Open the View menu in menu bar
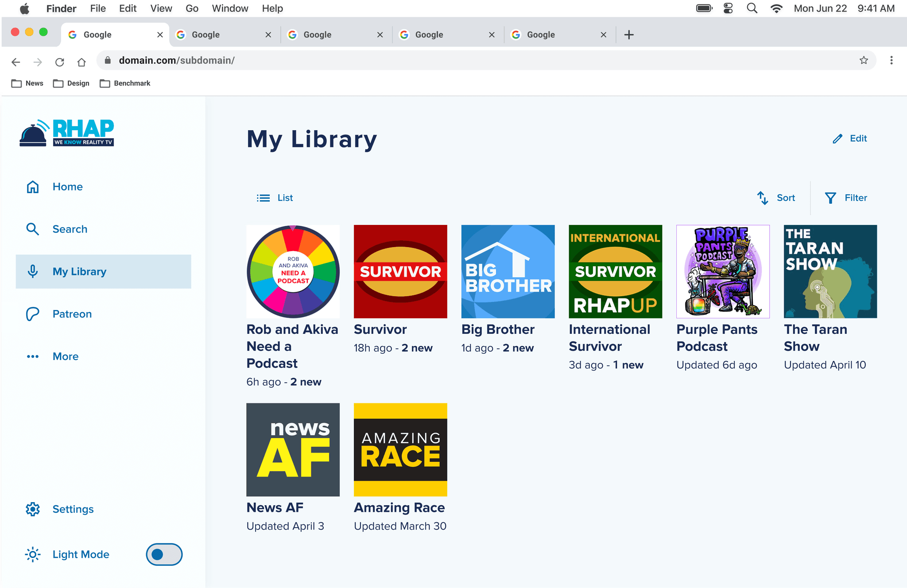The height and width of the screenshot is (588, 907). coord(161,8)
